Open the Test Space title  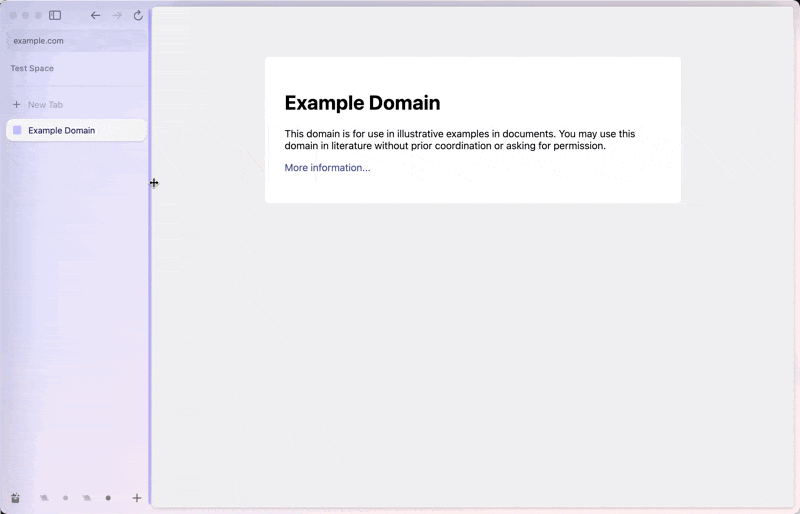tap(32, 68)
